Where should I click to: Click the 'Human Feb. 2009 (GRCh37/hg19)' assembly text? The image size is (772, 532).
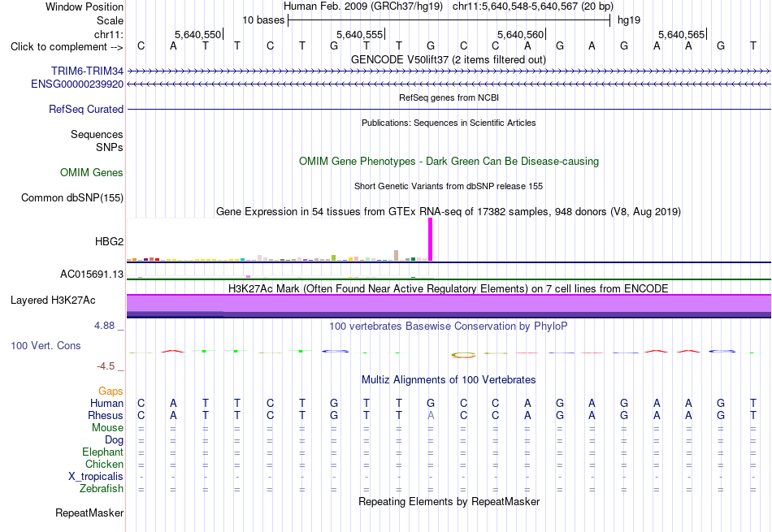point(363,6)
